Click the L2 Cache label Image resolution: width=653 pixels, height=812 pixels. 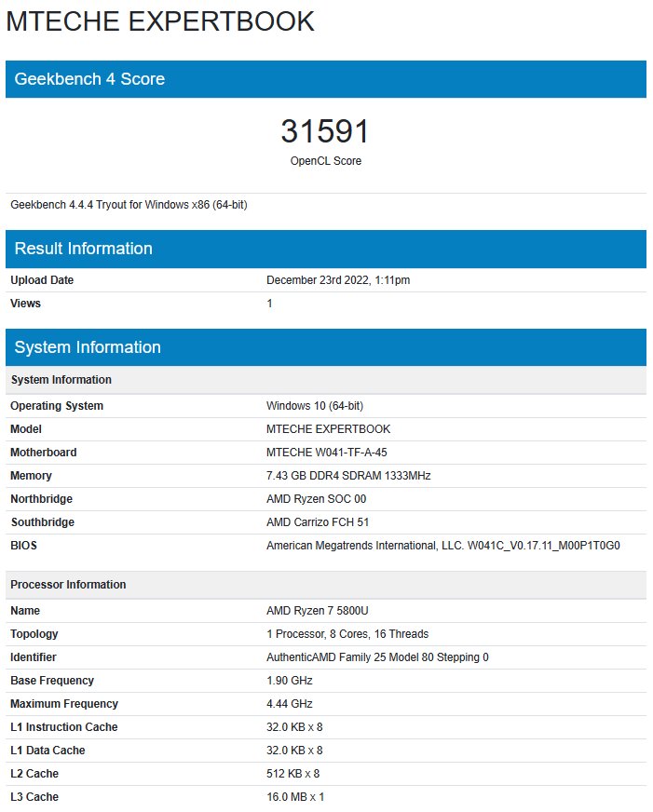(x=34, y=774)
